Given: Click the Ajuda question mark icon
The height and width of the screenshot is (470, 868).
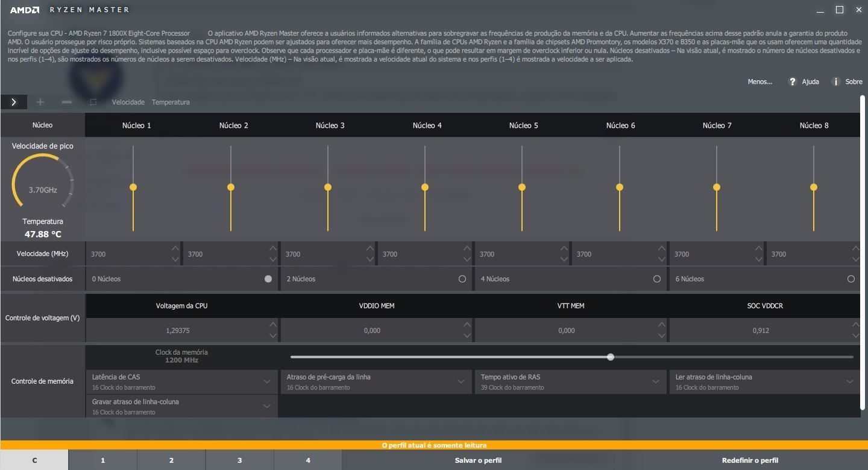Looking at the screenshot, I should click(793, 81).
